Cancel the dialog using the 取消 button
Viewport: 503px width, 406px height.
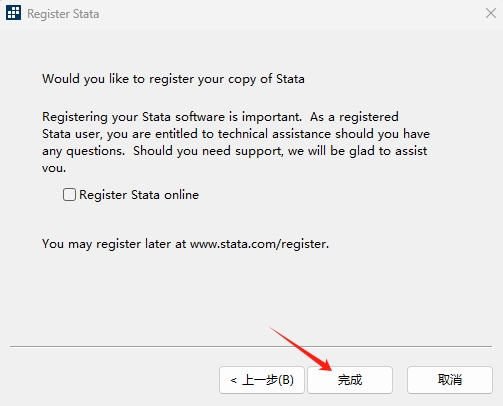coord(450,380)
